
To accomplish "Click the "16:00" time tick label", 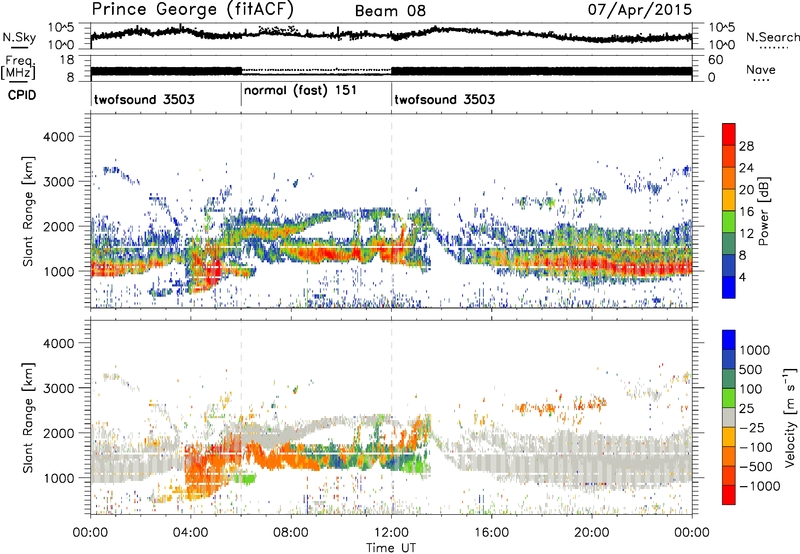I will [x=491, y=533].
